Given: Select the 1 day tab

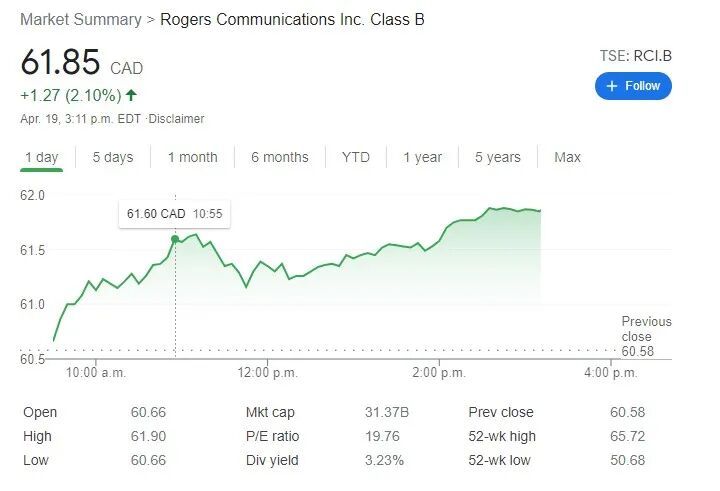Looking at the screenshot, I should tap(41, 158).
